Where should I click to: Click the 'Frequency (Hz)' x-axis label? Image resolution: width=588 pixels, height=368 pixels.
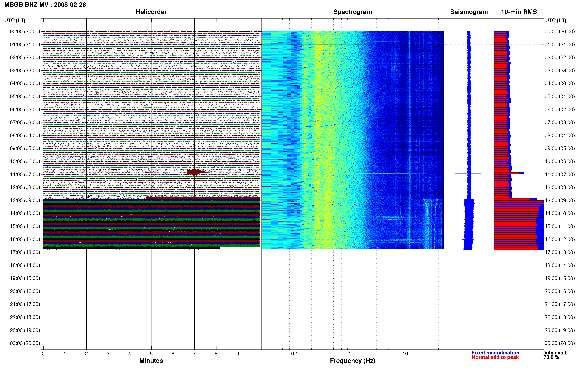[352, 361]
